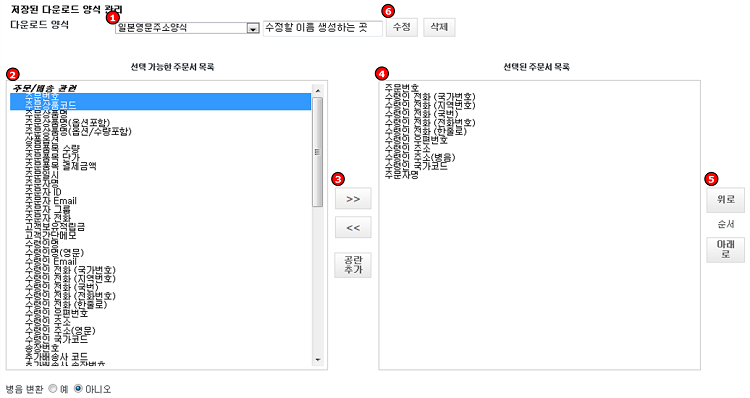Click the scroll down arrow in available list
This screenshot has height=398, width=750.
(318, 360)
